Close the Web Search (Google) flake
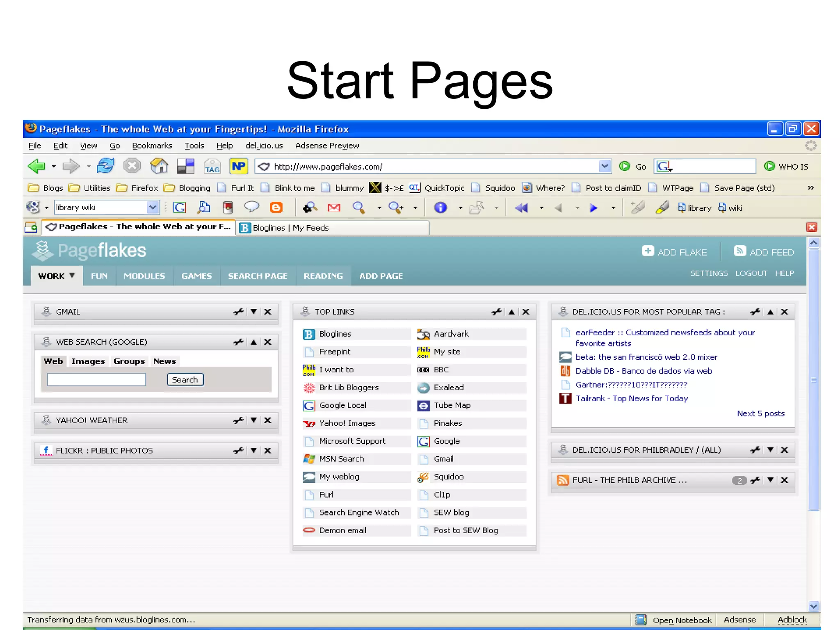Image resolution: width=840 pixels, height=630 pixels. pos(268,342)
